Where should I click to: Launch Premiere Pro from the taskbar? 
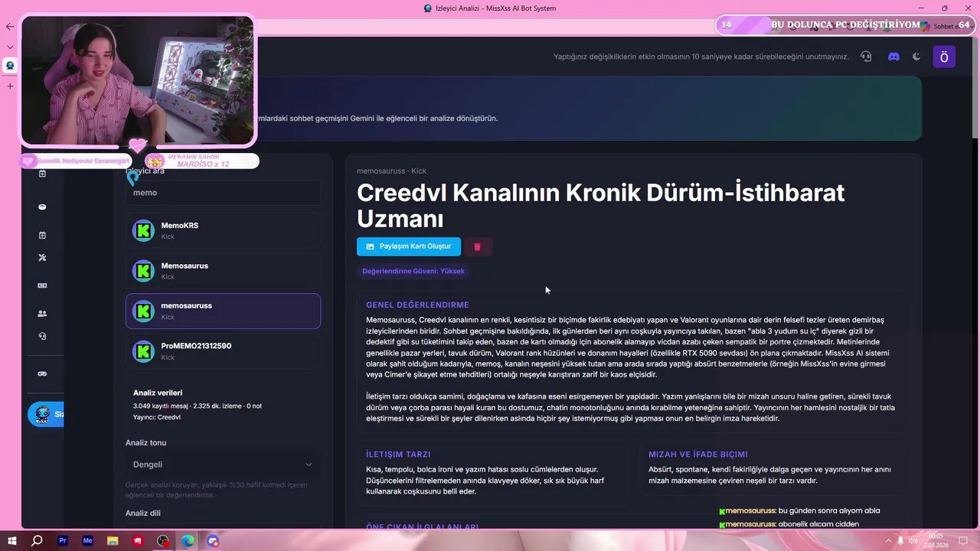[63, 541]
